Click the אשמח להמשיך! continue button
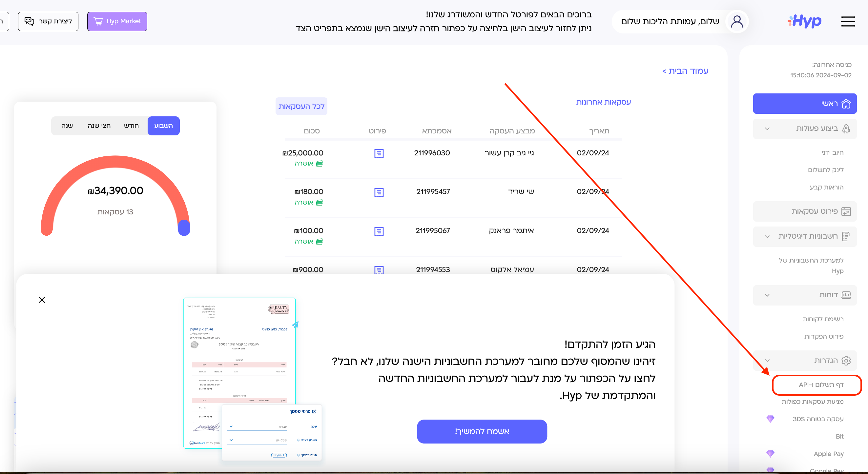Screen dimensions: 868x474 pos(482,431)
